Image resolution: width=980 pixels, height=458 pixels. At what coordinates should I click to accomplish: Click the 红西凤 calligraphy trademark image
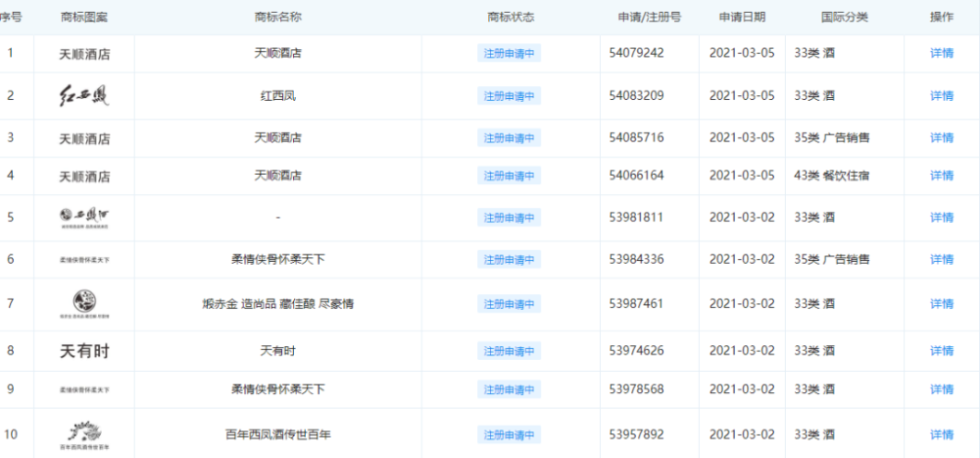84,96
